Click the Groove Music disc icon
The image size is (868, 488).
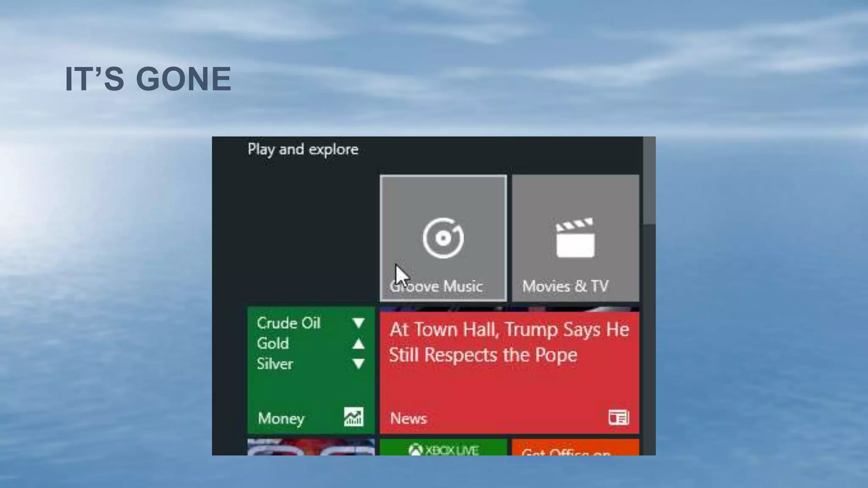pyautogui.click(x=443, y=238)
